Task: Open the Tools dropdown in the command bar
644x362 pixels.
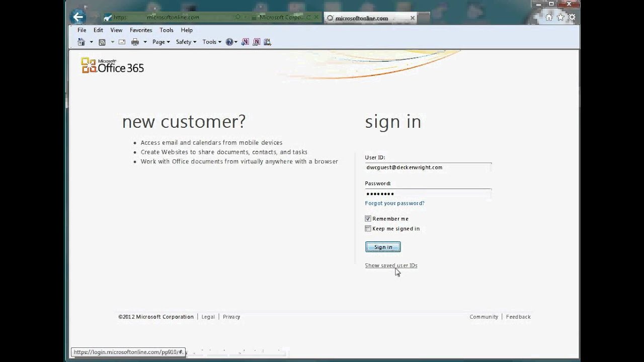Action: (212, 42)
